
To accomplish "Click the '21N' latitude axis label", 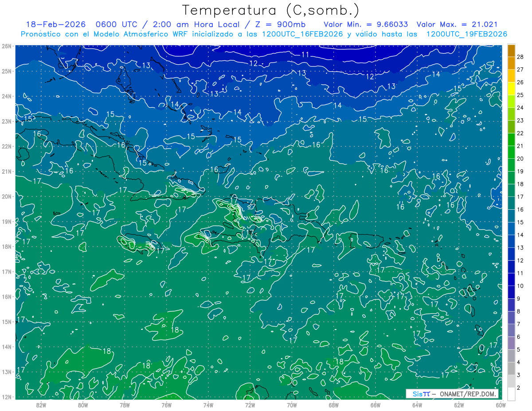I will pyautogui.click(x=7, y=172).
